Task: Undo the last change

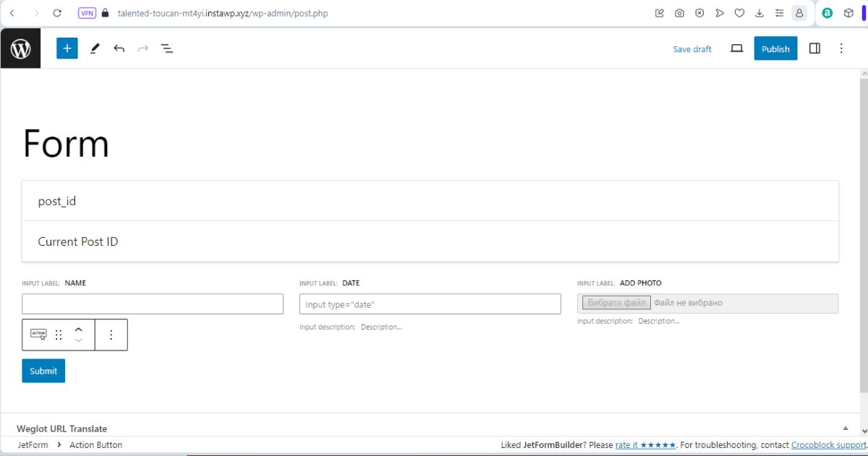Action: point(119,48)
